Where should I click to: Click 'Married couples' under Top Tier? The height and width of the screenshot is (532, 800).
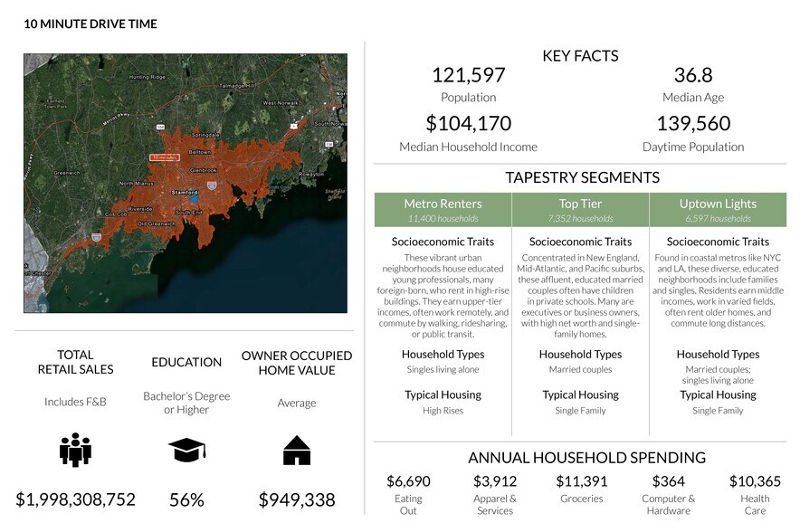pos(580,369)
